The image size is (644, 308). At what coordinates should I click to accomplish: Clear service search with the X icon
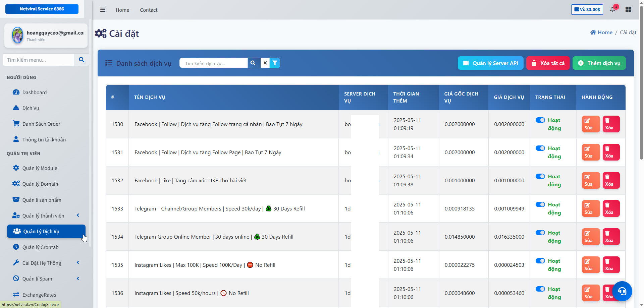click(265, 63)
